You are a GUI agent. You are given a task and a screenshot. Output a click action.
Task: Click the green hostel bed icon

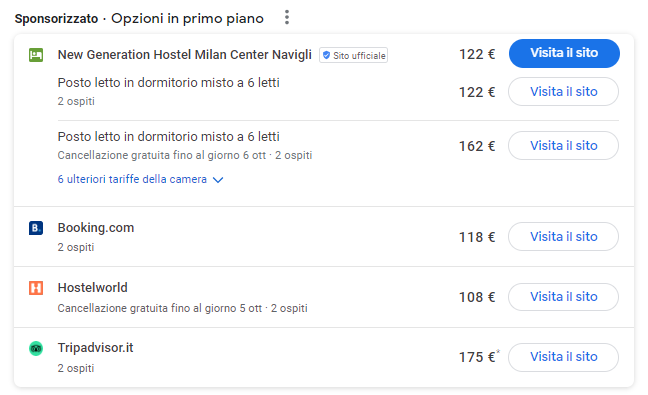(x=36, y=55)
